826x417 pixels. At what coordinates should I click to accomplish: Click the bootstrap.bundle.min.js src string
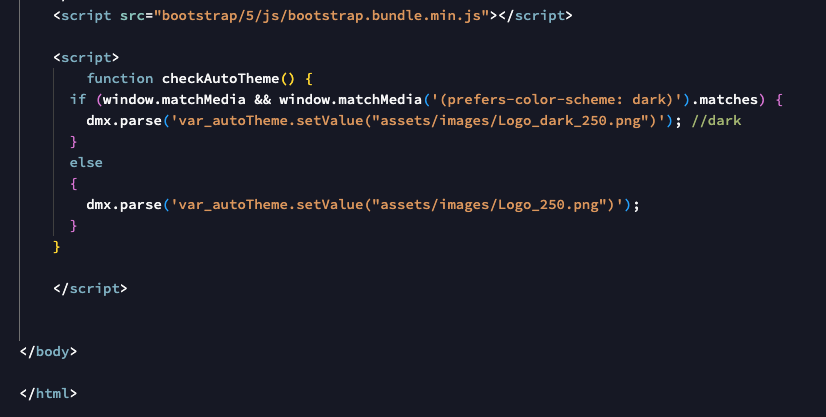321,16
